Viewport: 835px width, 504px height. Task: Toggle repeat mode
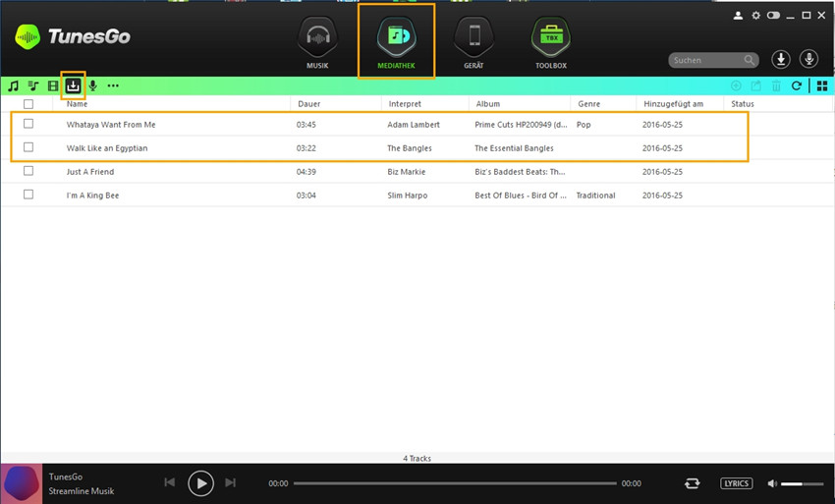tap(692, 483)
